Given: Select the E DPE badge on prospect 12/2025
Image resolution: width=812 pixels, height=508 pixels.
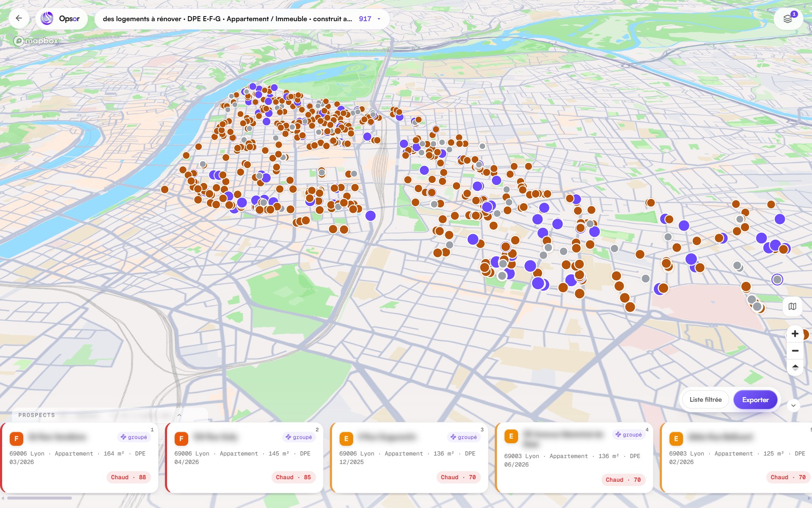Looking at the screenshot, I should click(346, 439).
